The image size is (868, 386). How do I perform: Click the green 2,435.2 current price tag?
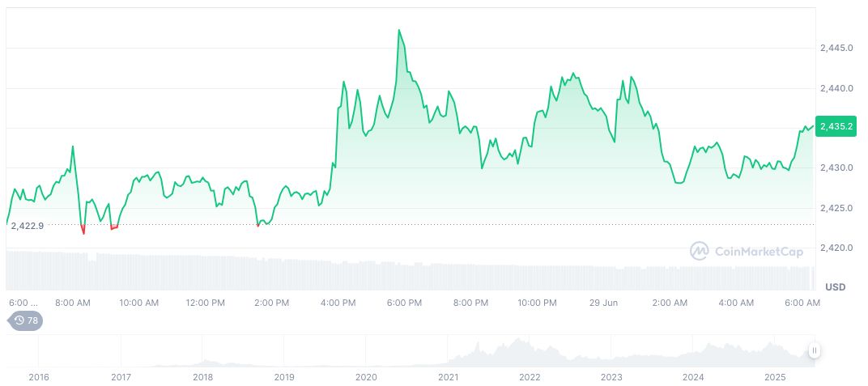point(835,126)
